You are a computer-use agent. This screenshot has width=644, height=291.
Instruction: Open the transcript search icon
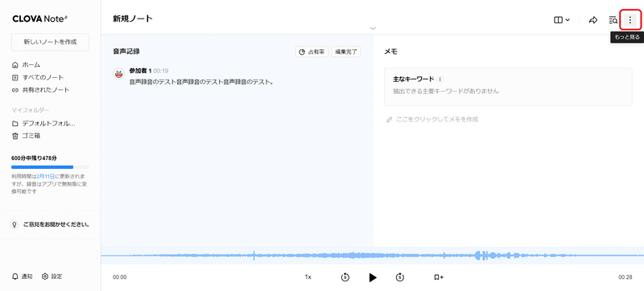point(613,20)
